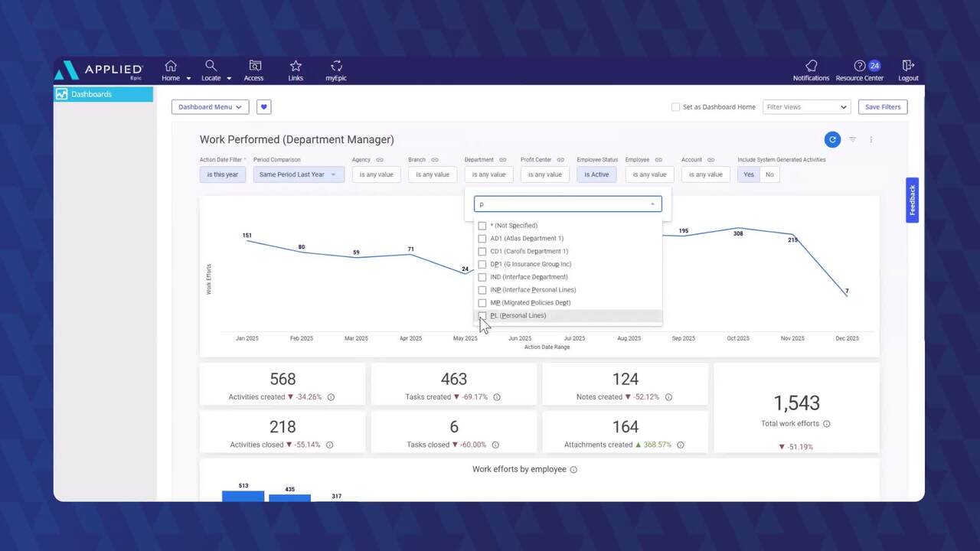Click the Save Filters button

point(882,107)
